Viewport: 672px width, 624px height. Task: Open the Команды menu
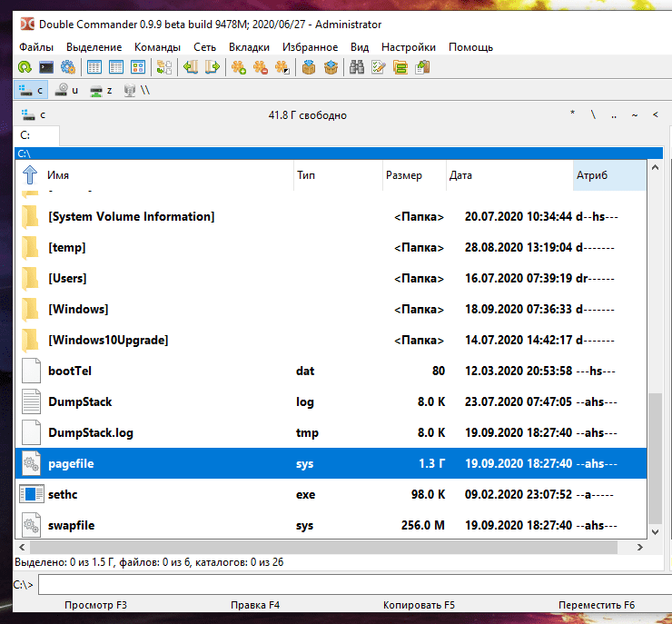(157, 47)
